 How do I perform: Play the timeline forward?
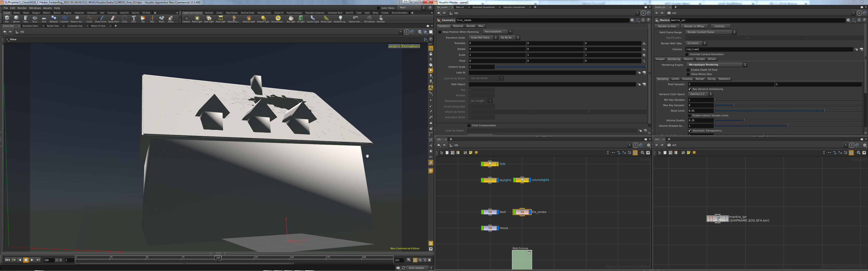(32, 260)
